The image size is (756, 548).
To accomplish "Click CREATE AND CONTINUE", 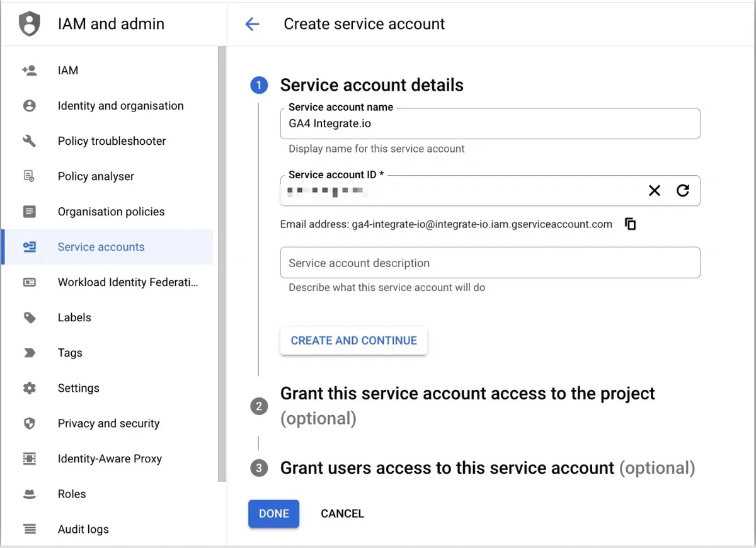I will 353,340.
